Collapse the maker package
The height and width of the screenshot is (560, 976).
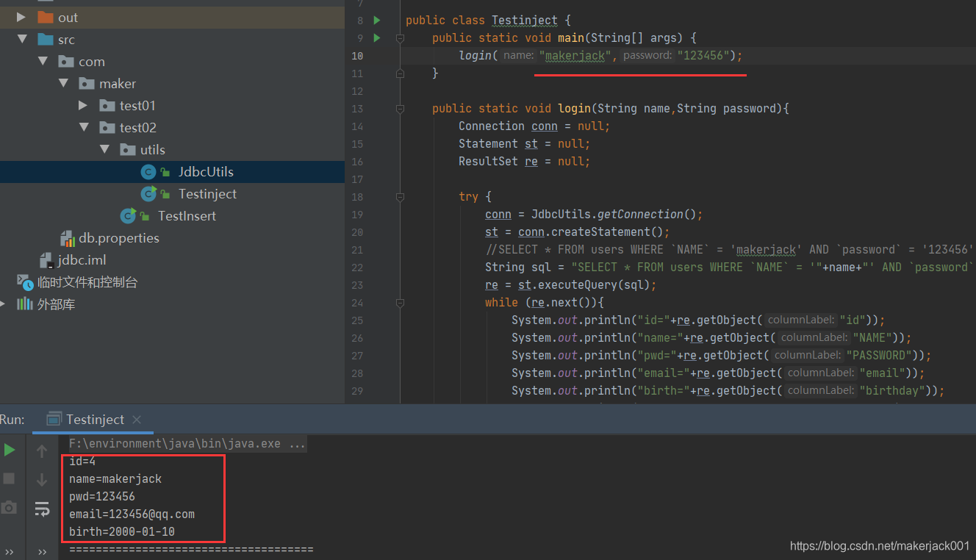tap(62, 83)
